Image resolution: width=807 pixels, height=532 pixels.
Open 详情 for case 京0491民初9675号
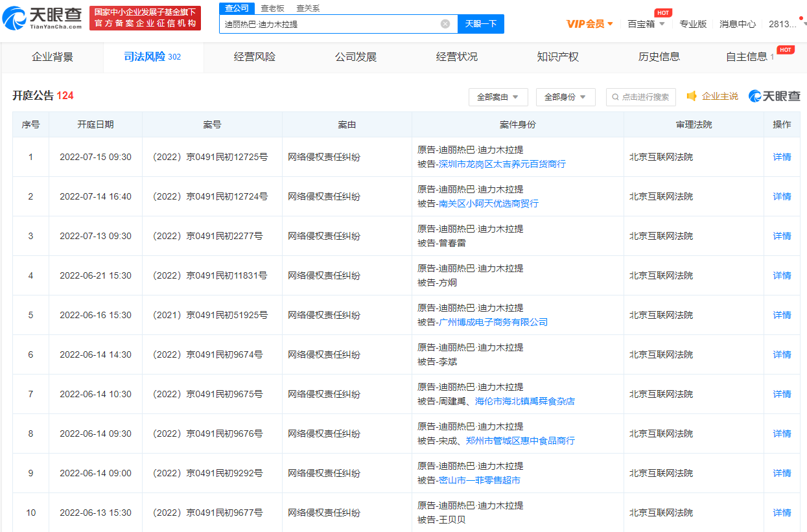pyautogui.click(x=782, y=394)
